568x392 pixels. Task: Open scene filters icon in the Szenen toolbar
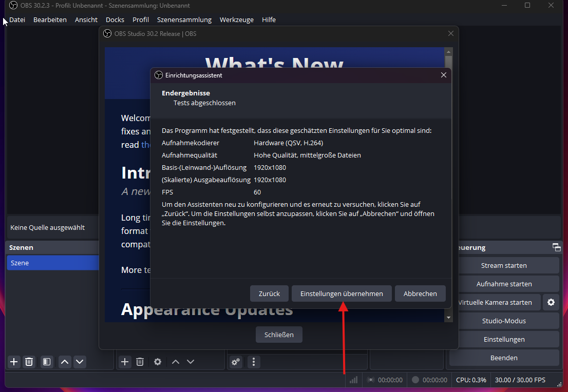click(47, 362)
